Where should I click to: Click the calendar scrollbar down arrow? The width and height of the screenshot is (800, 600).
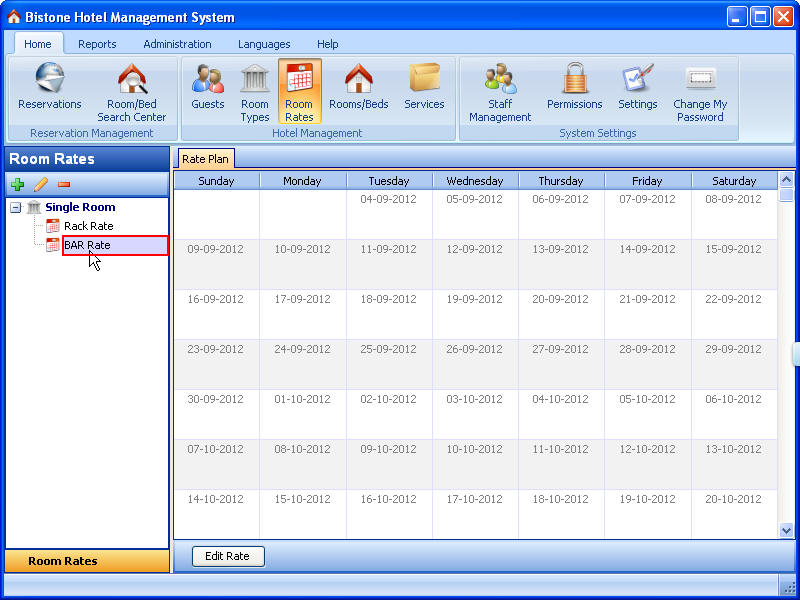pyautogui.click(x=786, y=530)
